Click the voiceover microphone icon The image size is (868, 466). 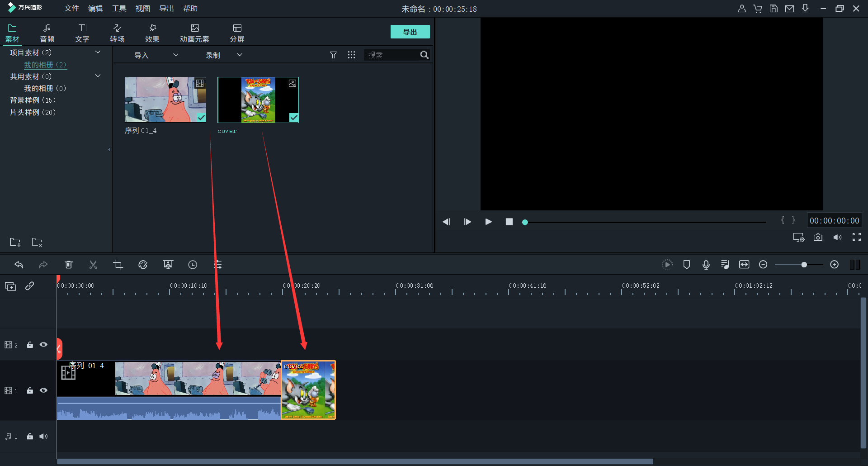[706, 265]
